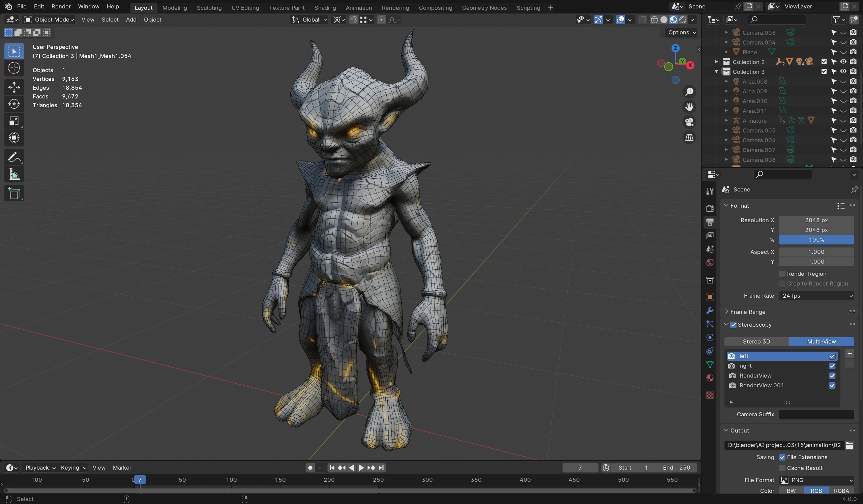863x504 pixels.
Task: Open the Object Mode dropdown
Action: pos(49,20)
